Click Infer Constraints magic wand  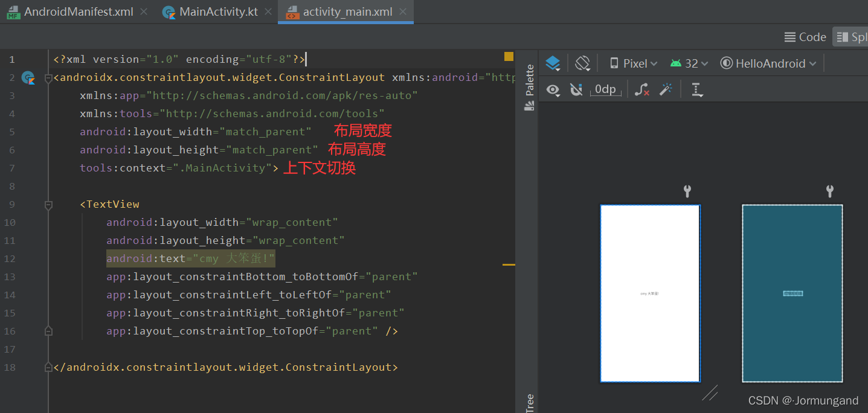click(666, 90)
